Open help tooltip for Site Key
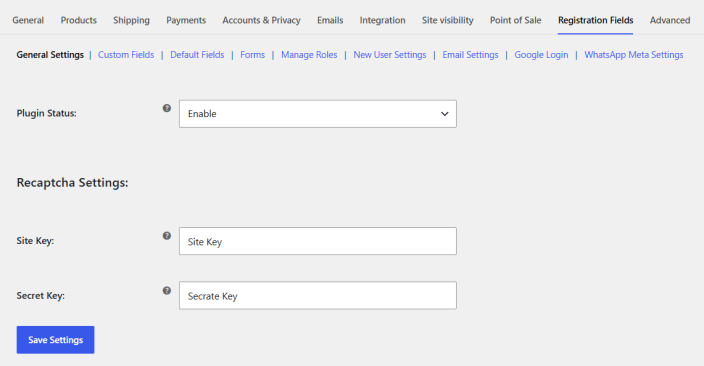This screenshot has height=366, width=704. pos(167,236)
